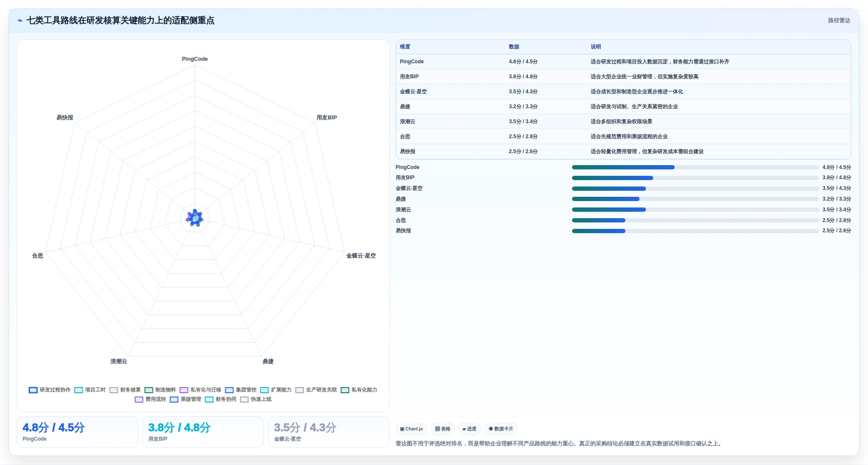
Task: Hide the 私有化与迁移 legend series
Action: click(x=200, y=390)
